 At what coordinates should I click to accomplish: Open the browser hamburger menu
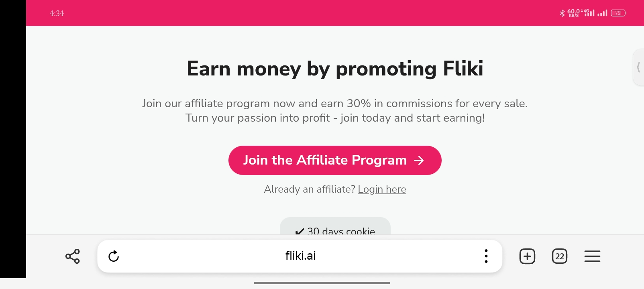click(592, 256)
